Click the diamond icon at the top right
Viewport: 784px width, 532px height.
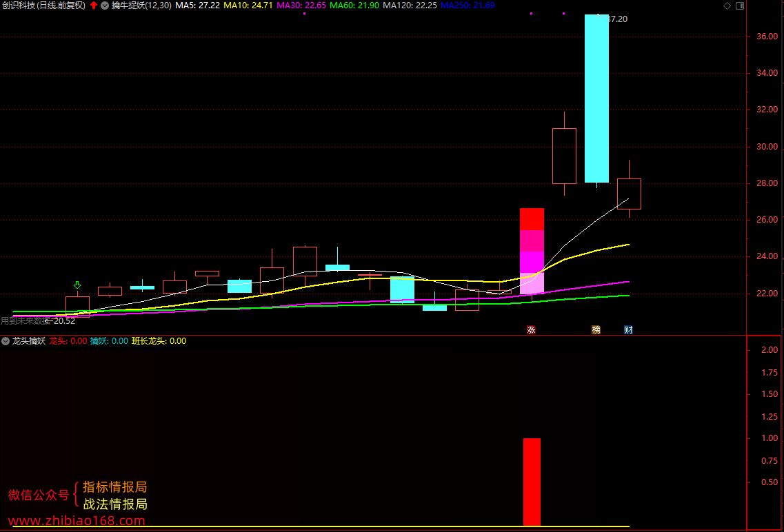(727, 6)
